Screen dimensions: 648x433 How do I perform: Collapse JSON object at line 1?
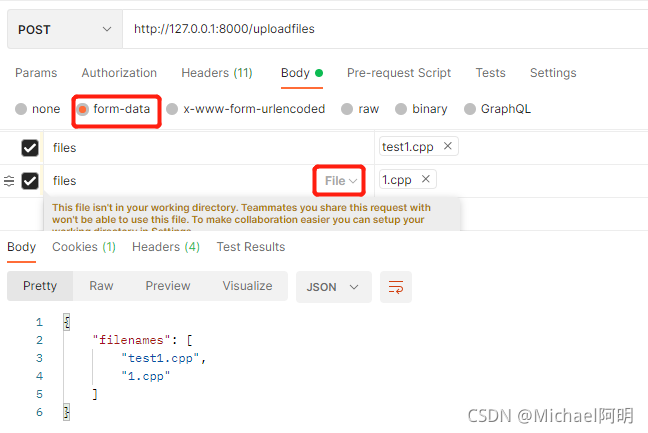pyautogui.click(x=67, y=322)
